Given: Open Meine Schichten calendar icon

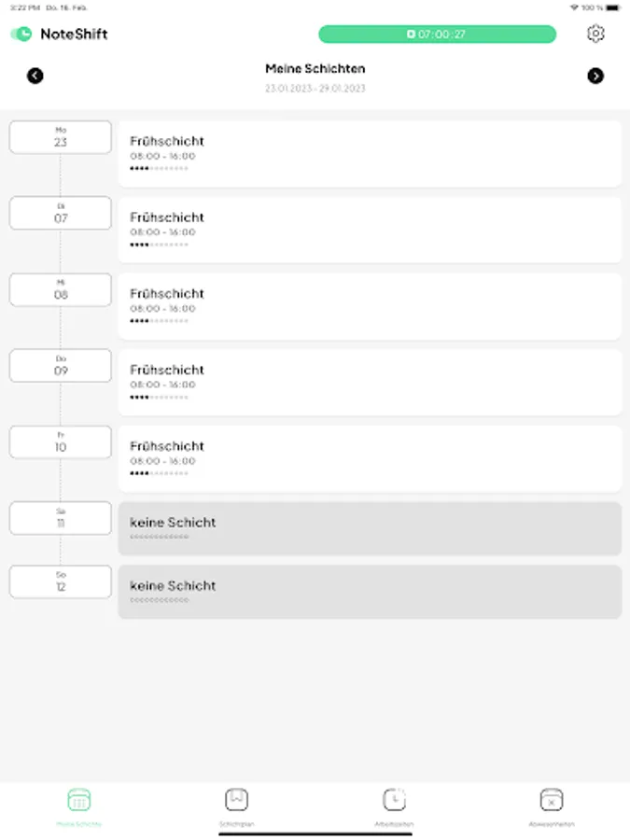Looking at the screenshot, I should coord(79,800).
